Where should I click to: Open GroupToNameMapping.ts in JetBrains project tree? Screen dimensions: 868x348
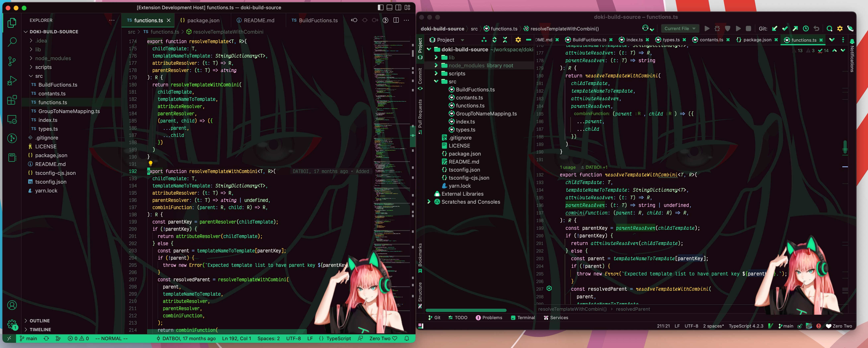tap(486, 114)
